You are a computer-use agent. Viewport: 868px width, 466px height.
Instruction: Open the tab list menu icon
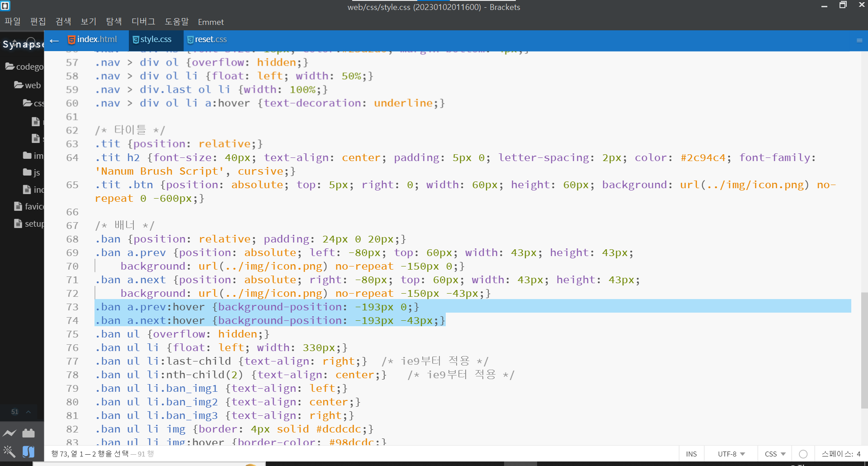[x=859, y=41]
